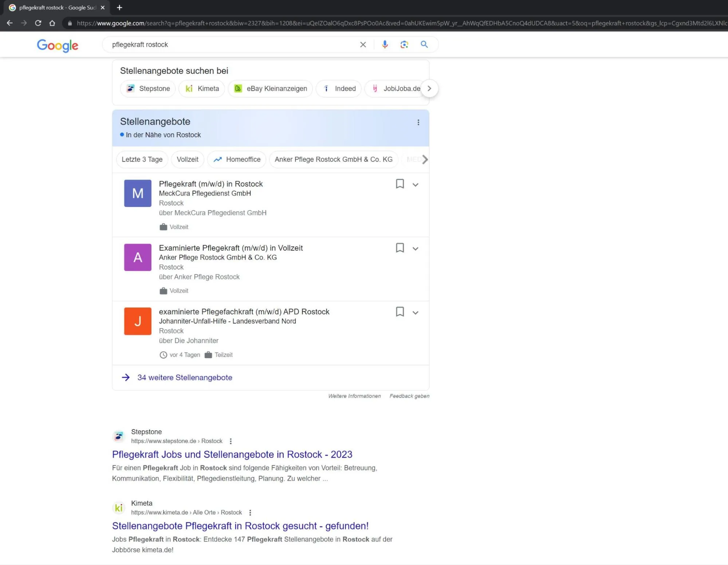Search jobs on eBay Kleinanzeigen chip

(270, 89)
